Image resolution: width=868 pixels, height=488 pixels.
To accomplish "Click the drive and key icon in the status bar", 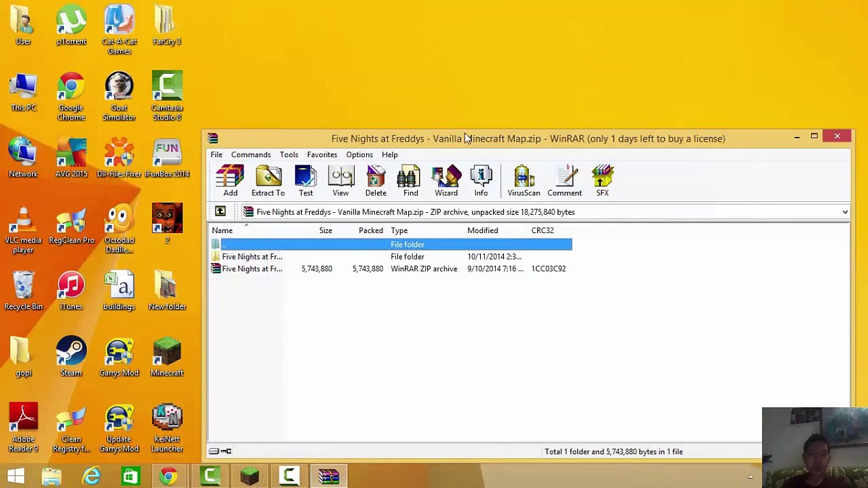I will (x=220, y=451).
